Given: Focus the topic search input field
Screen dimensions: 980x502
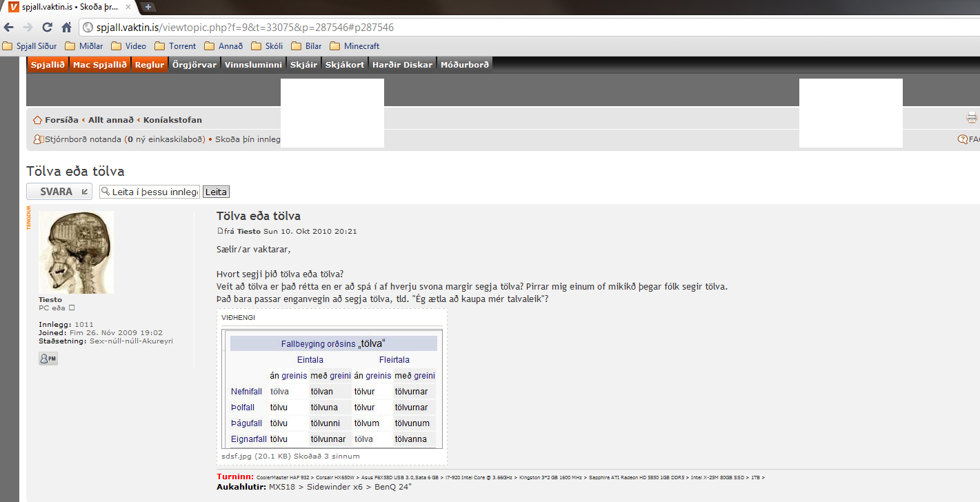Looking at the screenshot, I should click(153, 192).
